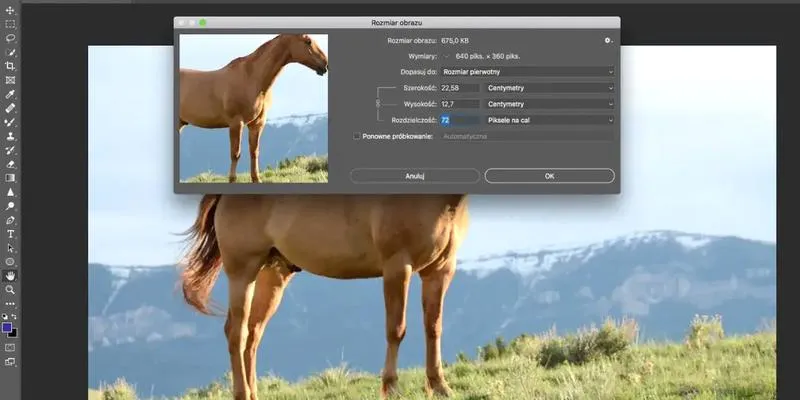Click the blue foreground color swatch
The image size is (800, 400).
7,328
